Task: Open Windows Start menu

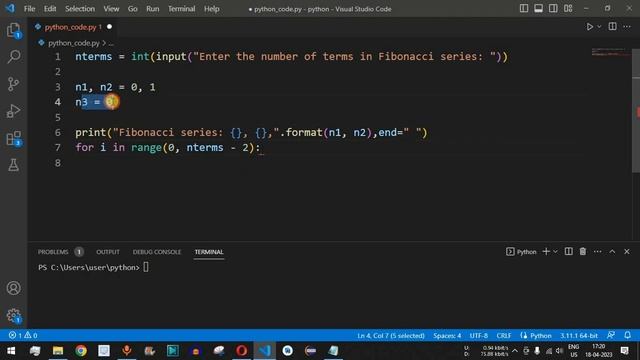Action: pos(11,351)
